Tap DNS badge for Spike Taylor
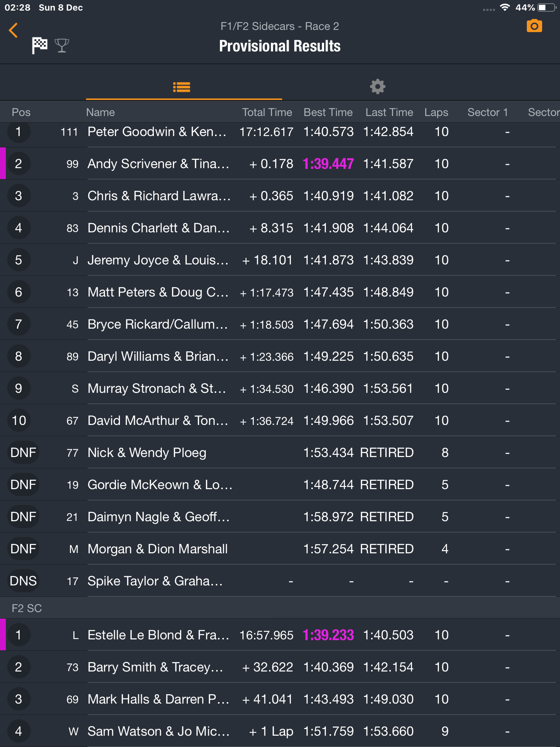 pyautogui.click(x=23, y=581)
